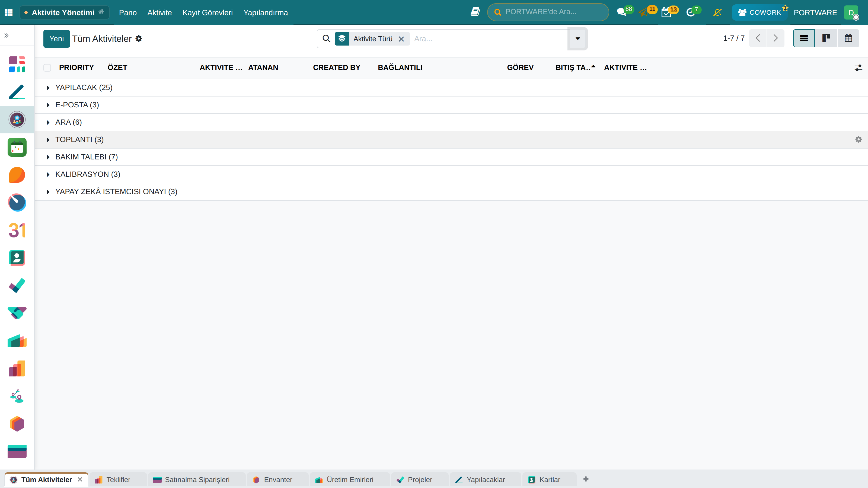Open the apps grid menu icon
The image size is (868, 488).
(9, 12)
